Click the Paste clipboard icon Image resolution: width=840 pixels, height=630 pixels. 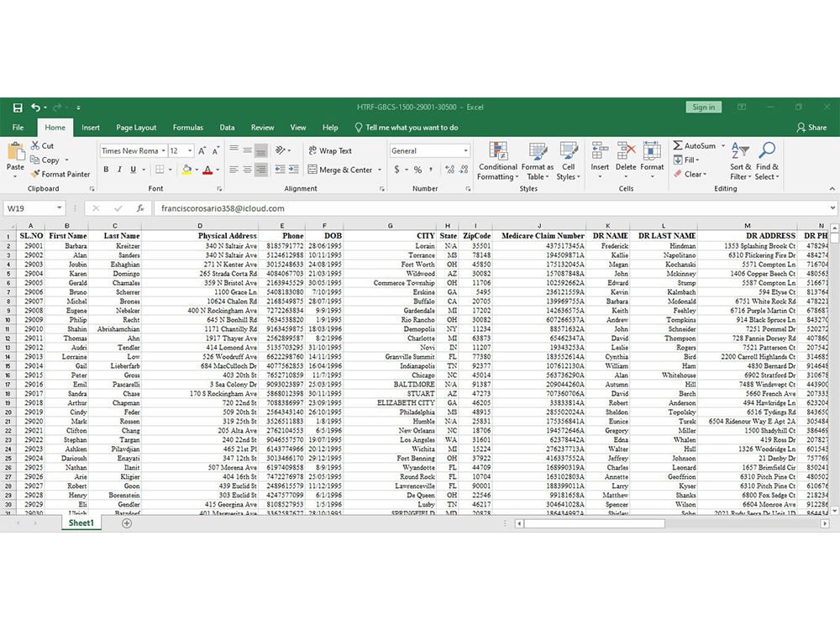(15, 152)
